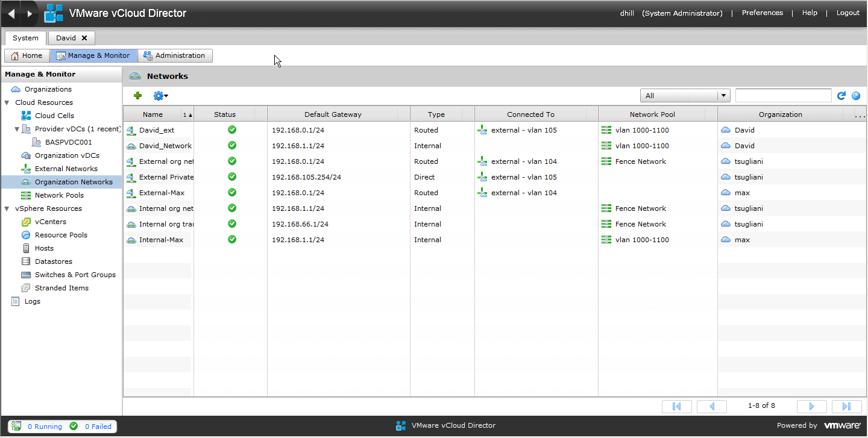Click the Internal-Max network icon
This screenshot has width=868, height=438.
(x=131, y=240)
